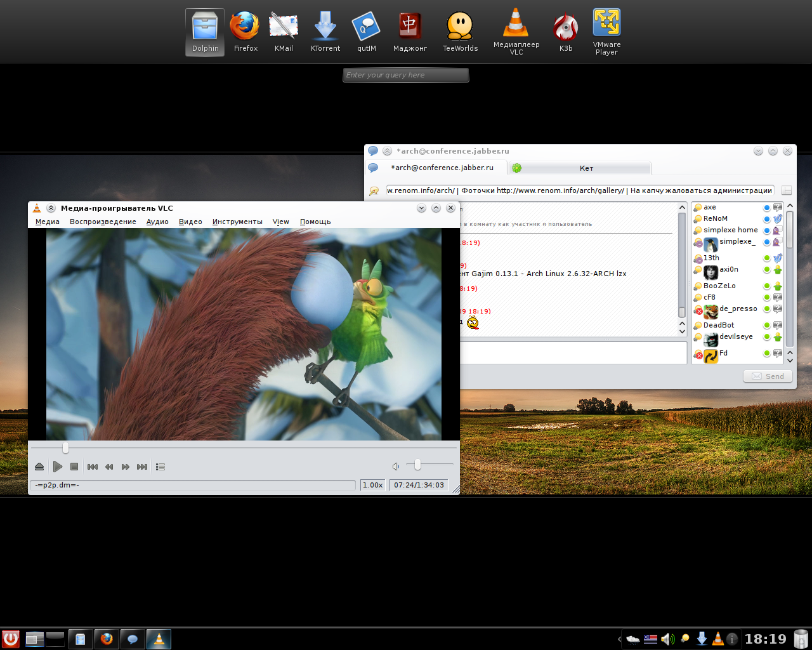This screenshot has height=650, width=812.
Task: Click the VLC cone tray icon
Action: [x=717, y=639]
